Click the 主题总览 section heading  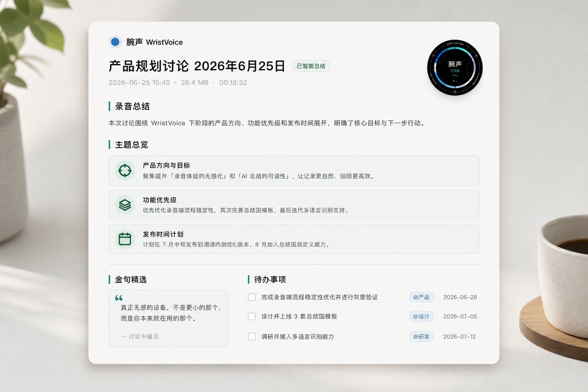coord(131,145)
